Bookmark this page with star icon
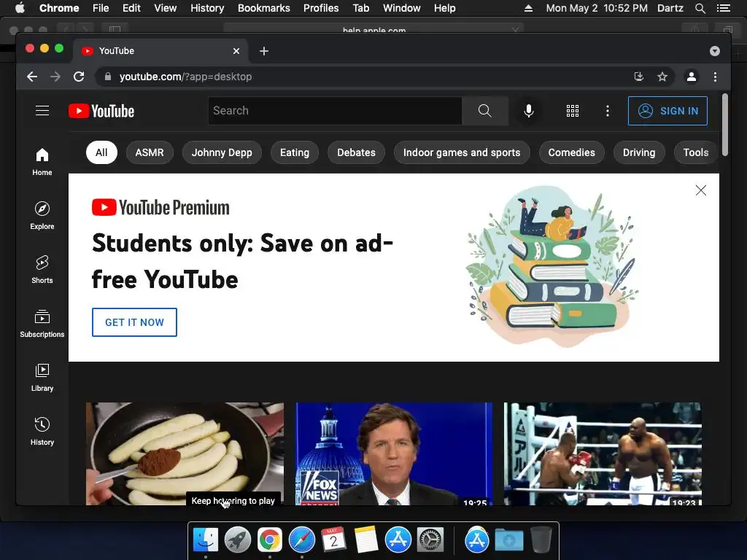Image resolution: width=747 pixels, height=560 pixels. 662,77
